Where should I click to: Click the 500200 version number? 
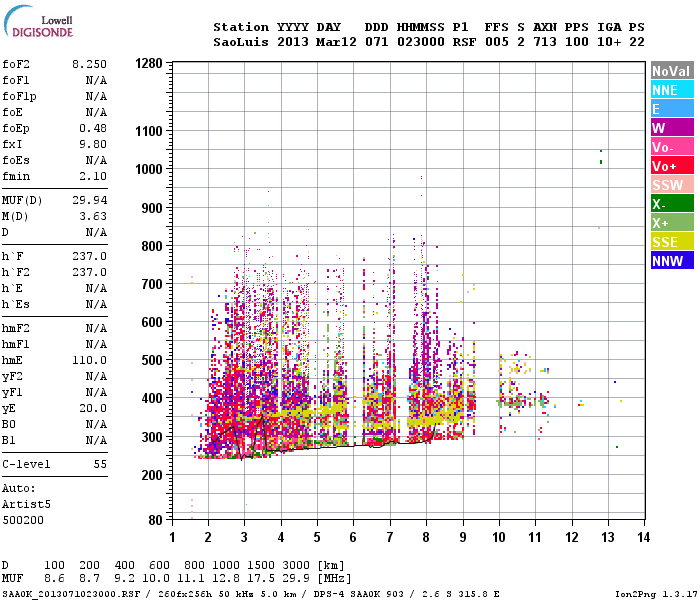(23, 521)
